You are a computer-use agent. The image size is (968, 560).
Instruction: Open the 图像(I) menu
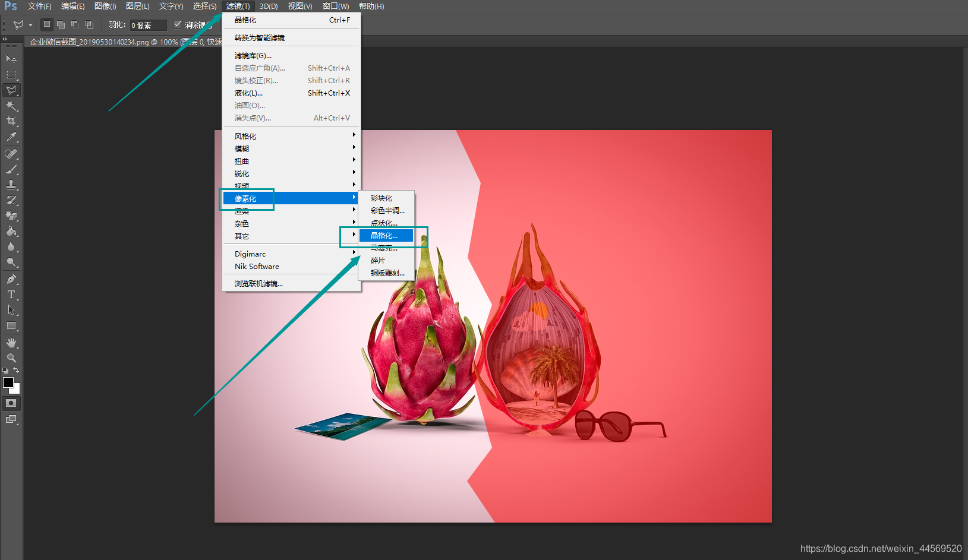tap(105, 7)
